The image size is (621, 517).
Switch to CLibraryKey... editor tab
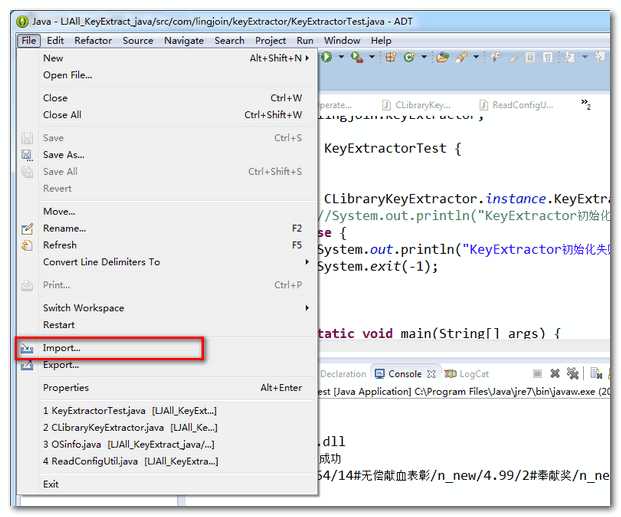416,105
